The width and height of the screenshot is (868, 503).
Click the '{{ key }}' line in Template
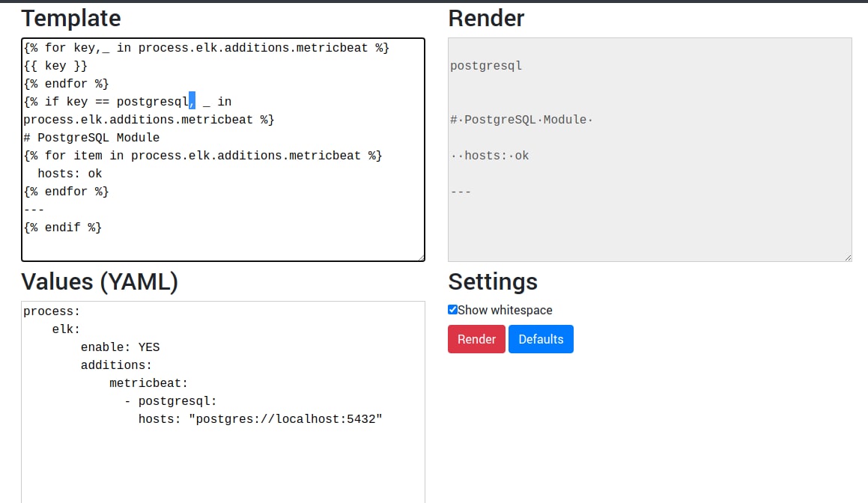click(55, 66)
